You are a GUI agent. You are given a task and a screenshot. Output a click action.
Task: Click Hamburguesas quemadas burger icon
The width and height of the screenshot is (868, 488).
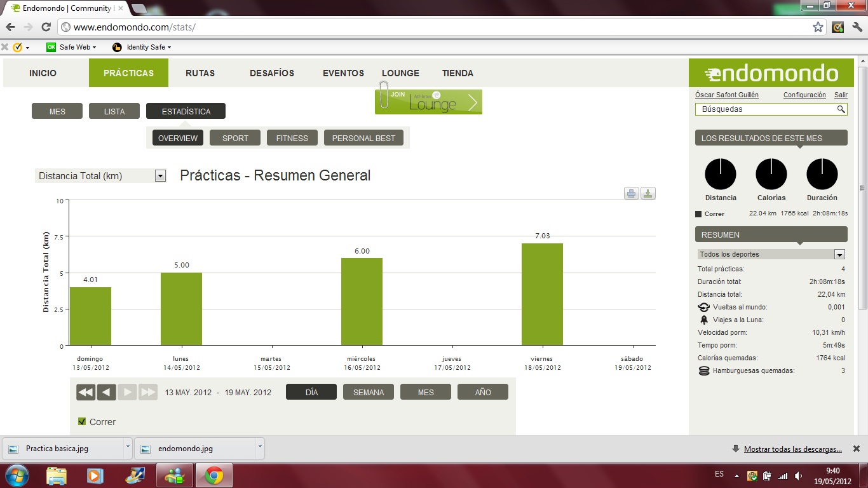pos(703,371)
